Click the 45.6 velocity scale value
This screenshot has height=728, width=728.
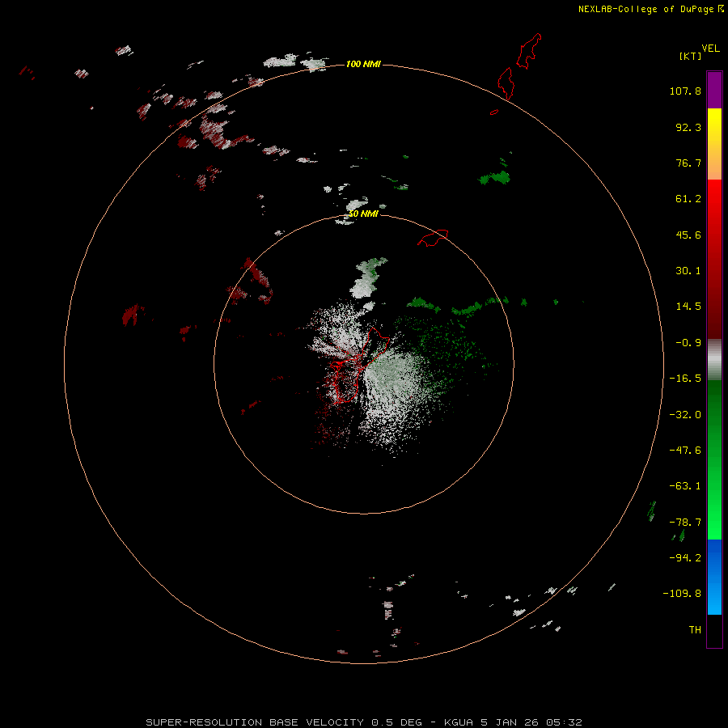688,235
